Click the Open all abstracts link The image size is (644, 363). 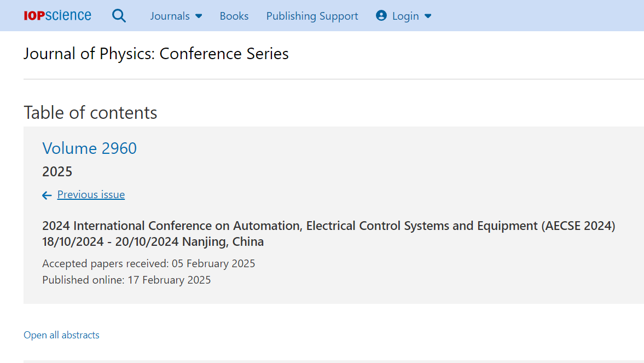[61, 335]
